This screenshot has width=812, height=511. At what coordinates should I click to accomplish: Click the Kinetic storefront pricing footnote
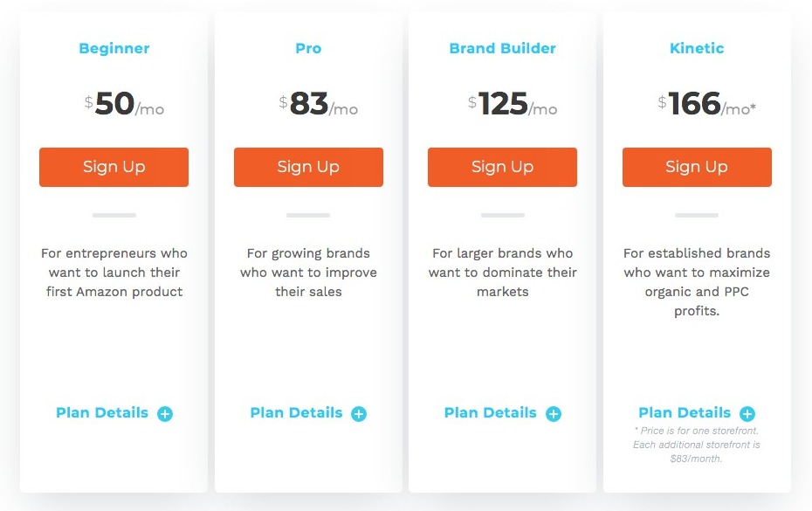pyautogui.click(x=697, y=445)
